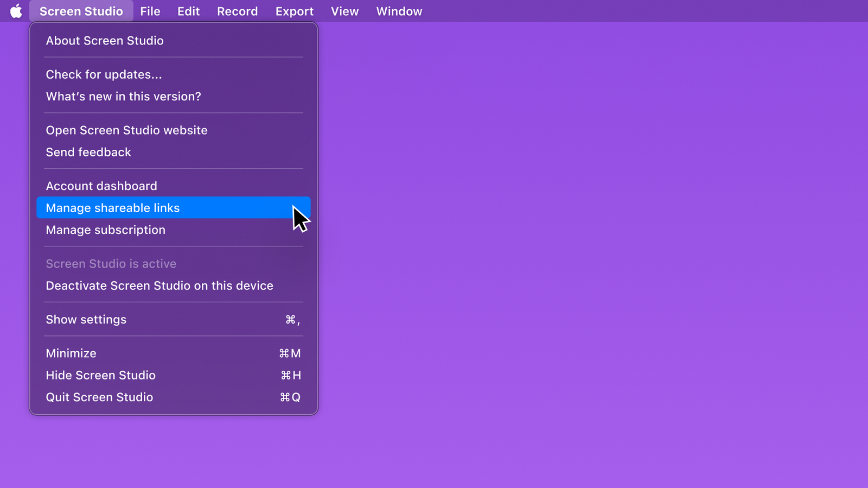Open the Window menu
Image resolution: width=868 pixels, height=488 pixels.
pos(399,11)
